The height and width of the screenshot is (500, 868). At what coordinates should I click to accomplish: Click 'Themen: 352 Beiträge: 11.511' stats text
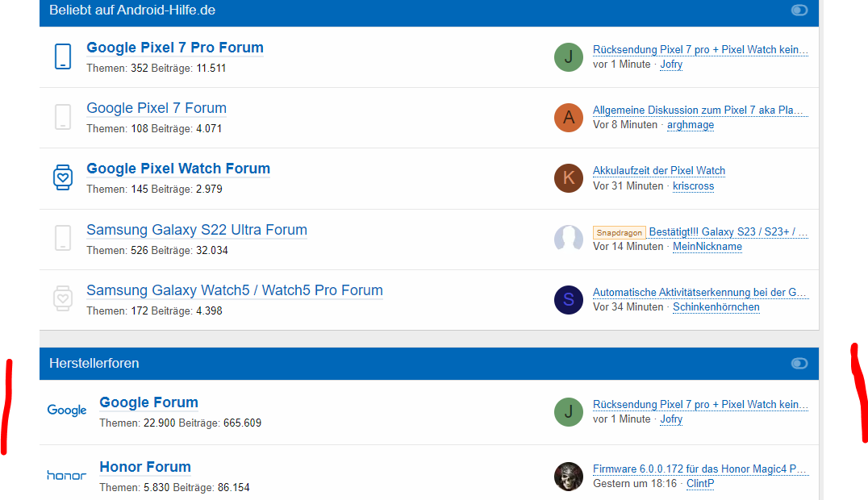tap(156, 68)
